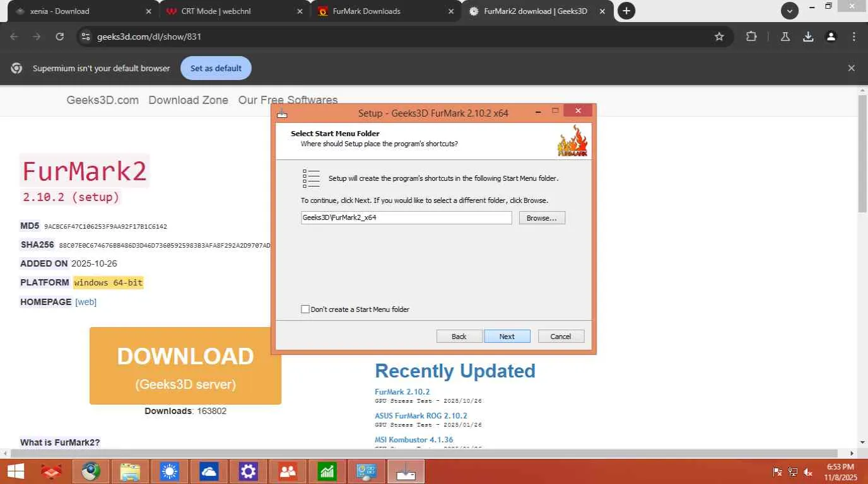868x484 pixels.
Task: Click Browse to choose another folder
Action: coord(542,218)
